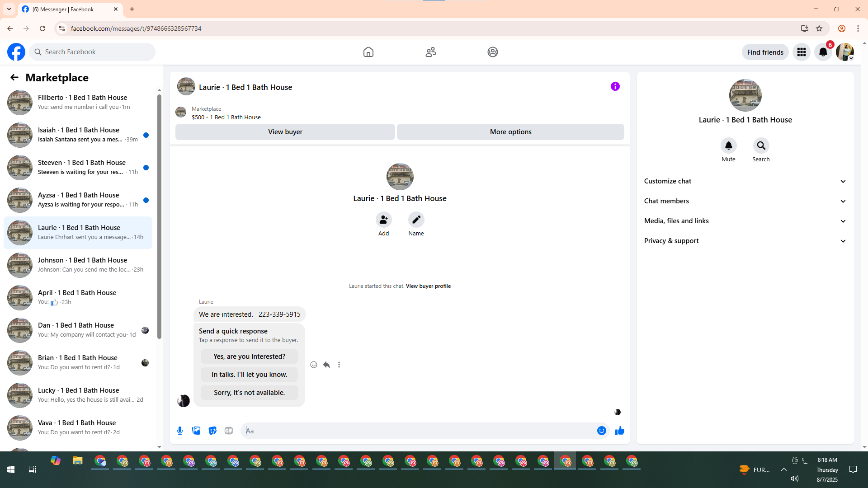Add people to the Laurie chat
Viewport: 868px width, 488px height.
point(384,220)
